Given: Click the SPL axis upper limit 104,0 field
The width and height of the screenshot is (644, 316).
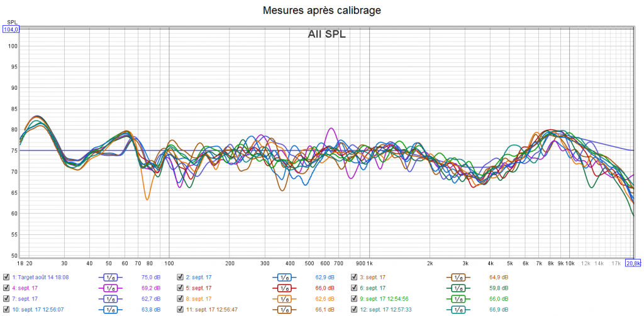Looking at the screenshot, I should [x=11, y=29].
